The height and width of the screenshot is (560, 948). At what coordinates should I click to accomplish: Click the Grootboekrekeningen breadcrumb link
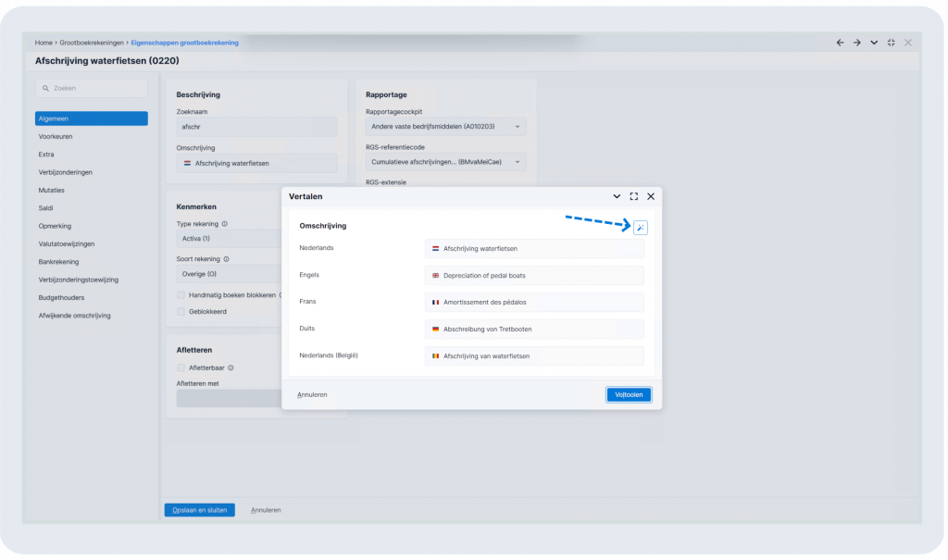coord(92,43)
